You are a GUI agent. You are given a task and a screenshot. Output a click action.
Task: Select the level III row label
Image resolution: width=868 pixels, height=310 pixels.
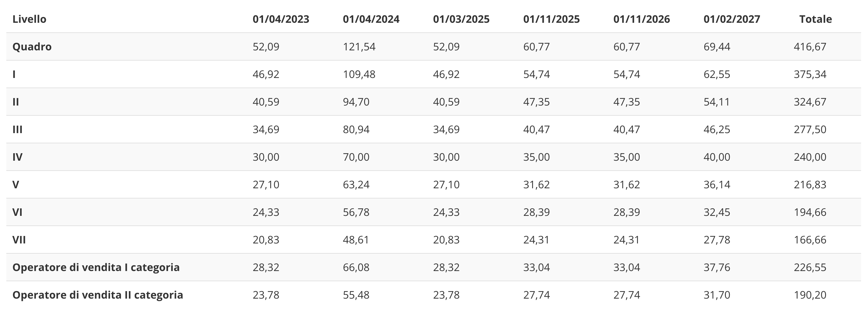point(17,130)
